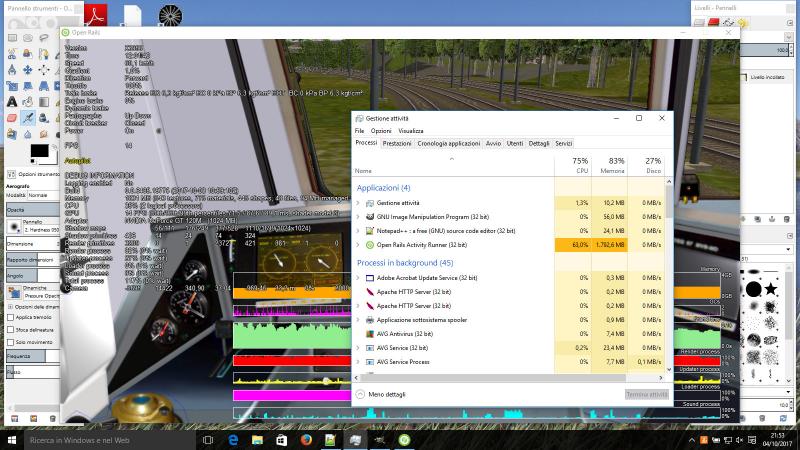Screen dimensions: 800x450
Task: Click Termina attività button
Action: tap(646, 394)
